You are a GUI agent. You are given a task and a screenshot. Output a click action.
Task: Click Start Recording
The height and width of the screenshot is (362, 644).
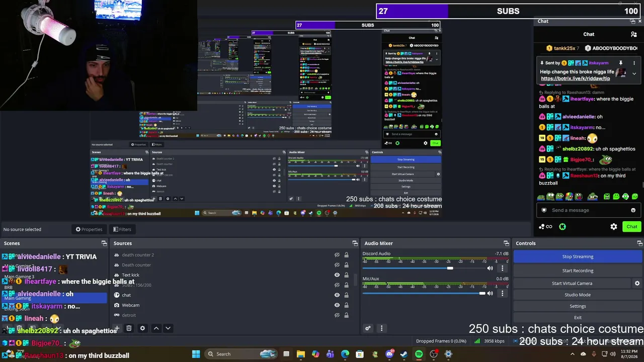[x=578, y=270]
